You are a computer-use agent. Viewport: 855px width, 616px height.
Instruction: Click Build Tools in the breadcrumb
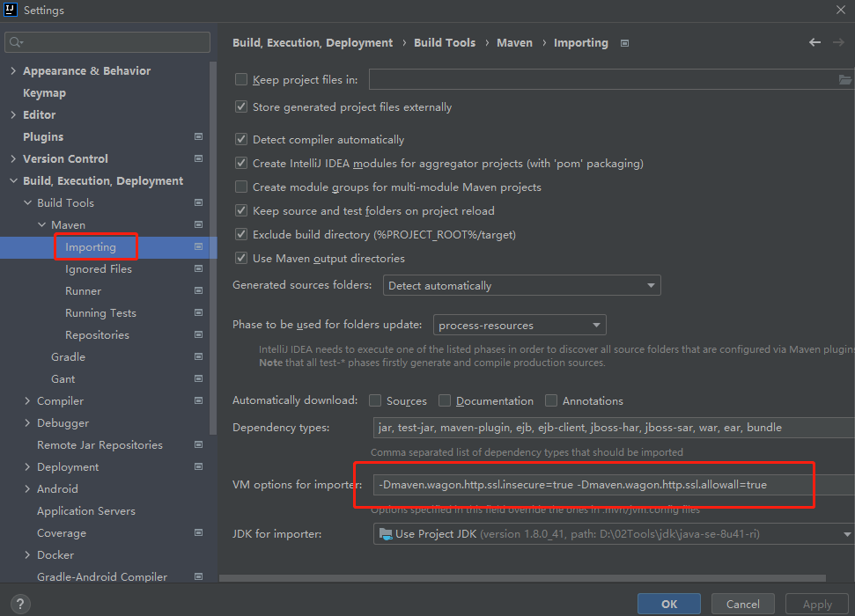[445, 42]
